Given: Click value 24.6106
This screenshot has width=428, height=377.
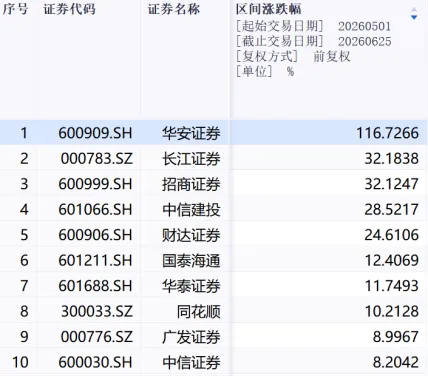Looking at the screenshot, I should (x=391, y=235).
